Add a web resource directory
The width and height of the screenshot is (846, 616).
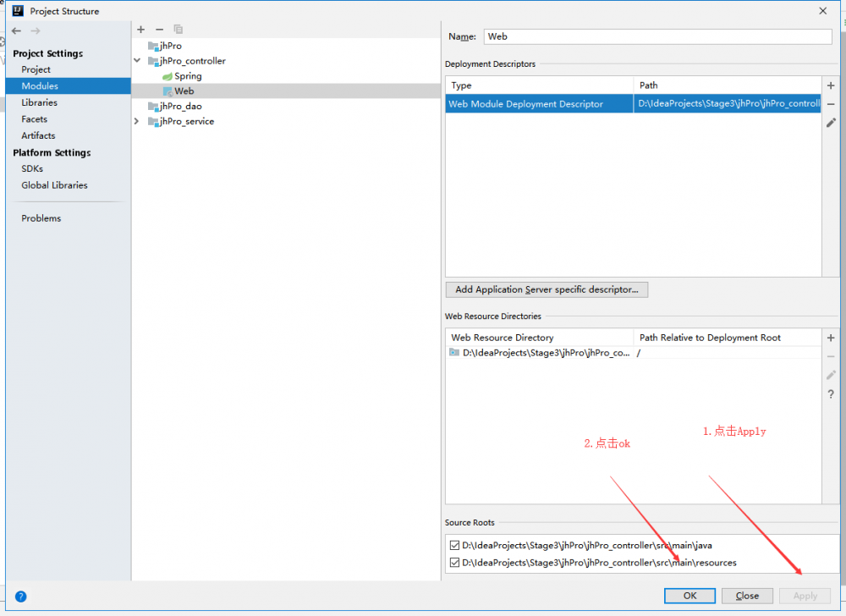831,338
